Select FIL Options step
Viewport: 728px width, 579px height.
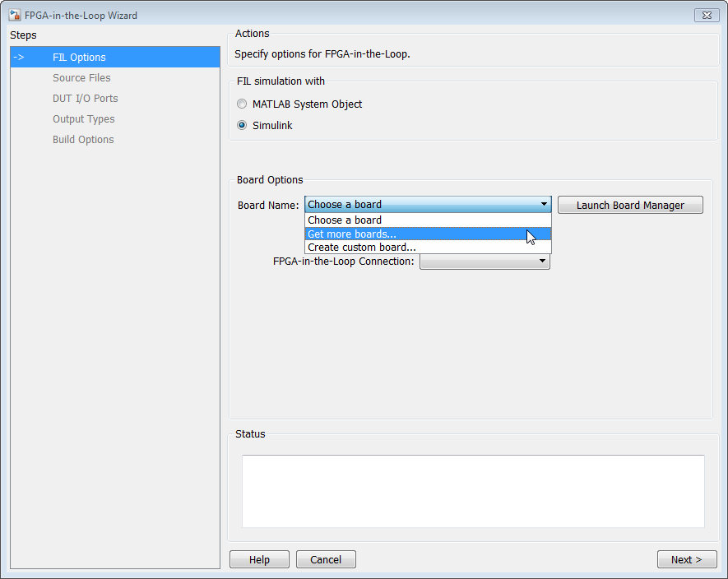point(115,57)
